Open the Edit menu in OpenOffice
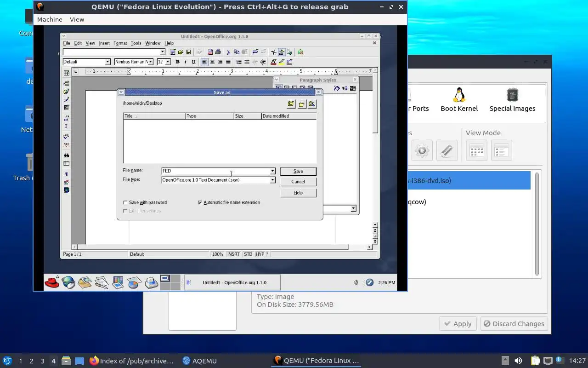The width and height of the screenshot is (588, 368). 78,43
